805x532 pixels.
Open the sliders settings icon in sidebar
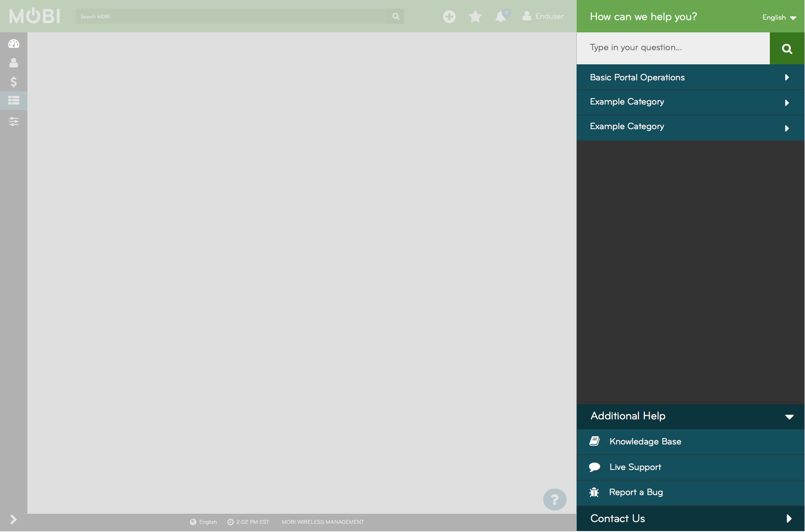(14, 121)
